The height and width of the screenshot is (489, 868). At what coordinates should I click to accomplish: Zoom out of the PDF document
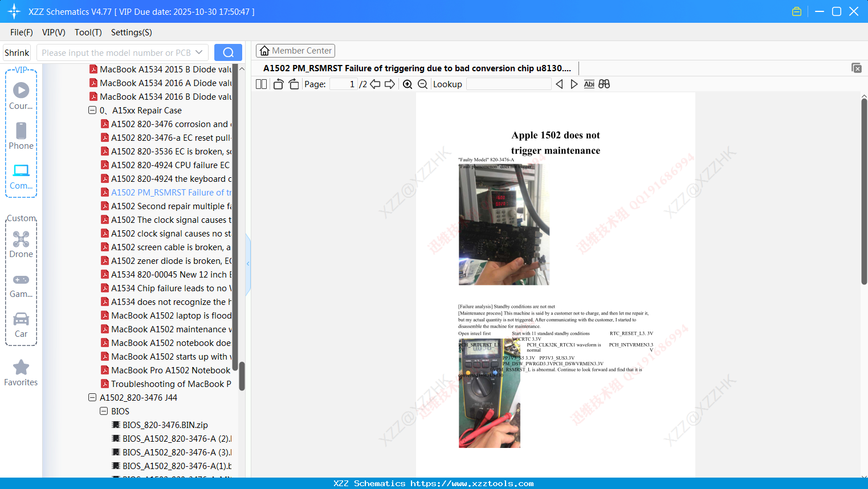tap(422, 84)
